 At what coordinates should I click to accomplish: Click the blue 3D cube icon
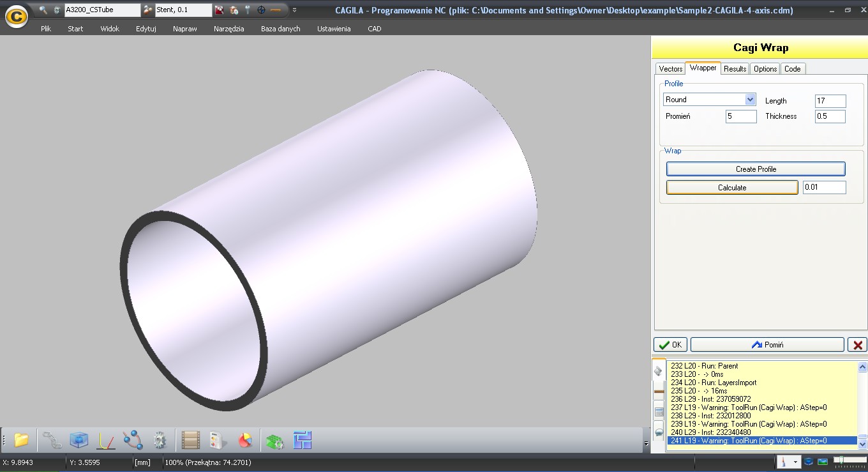[79, 440]
